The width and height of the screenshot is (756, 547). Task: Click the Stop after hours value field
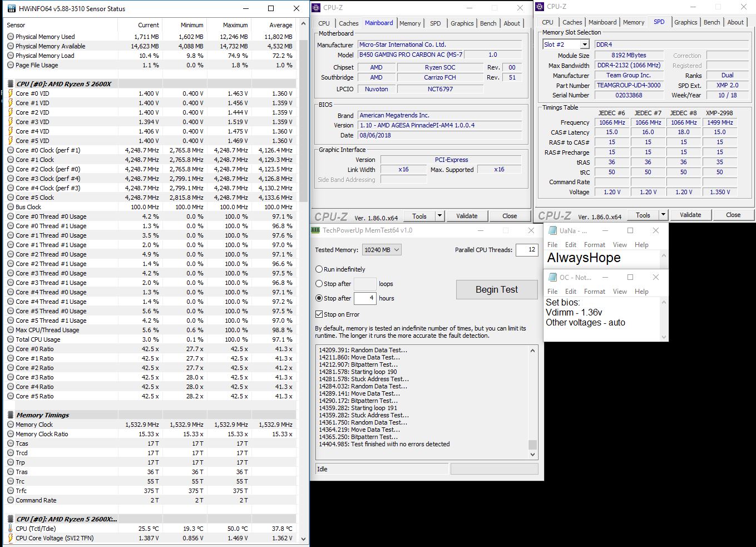pyautogui.click(x=365, y=298)
